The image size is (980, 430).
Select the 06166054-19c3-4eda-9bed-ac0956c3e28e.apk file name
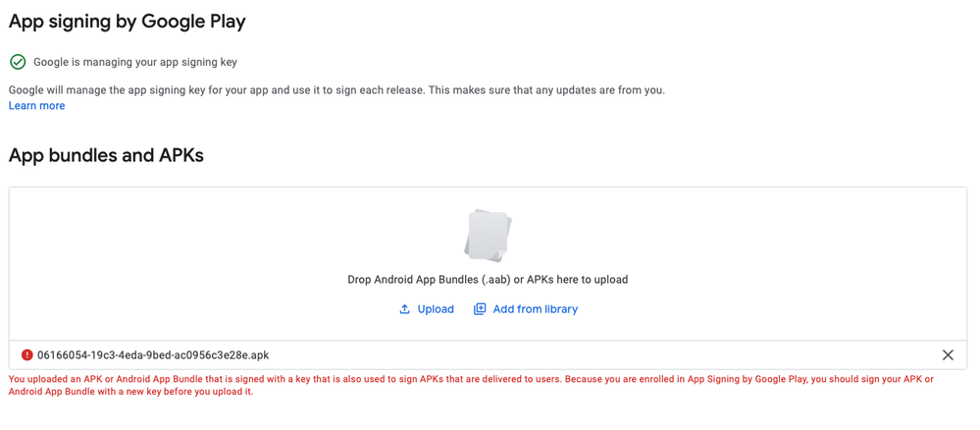(x=153, y=354)
